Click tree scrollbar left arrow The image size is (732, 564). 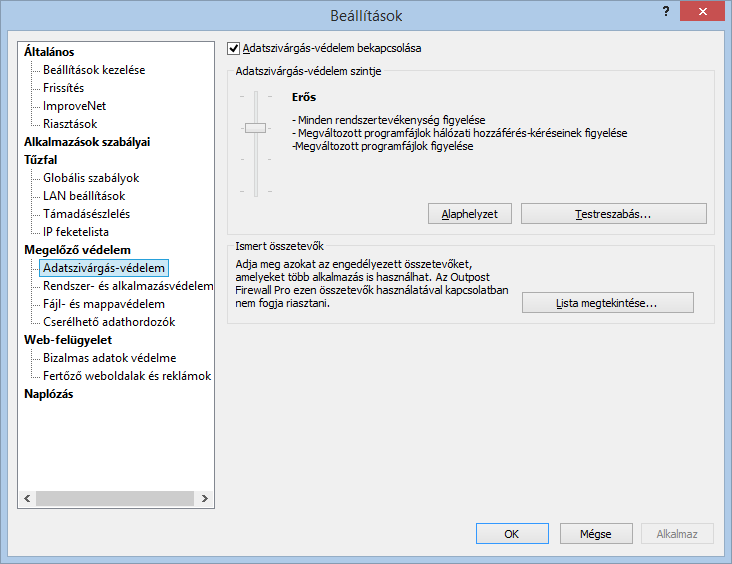[27, 498]
